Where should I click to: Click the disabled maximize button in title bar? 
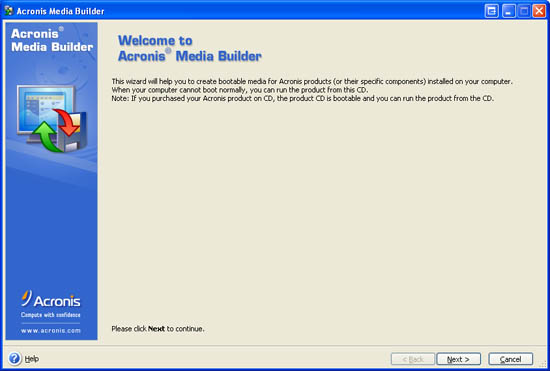[524, 11]
